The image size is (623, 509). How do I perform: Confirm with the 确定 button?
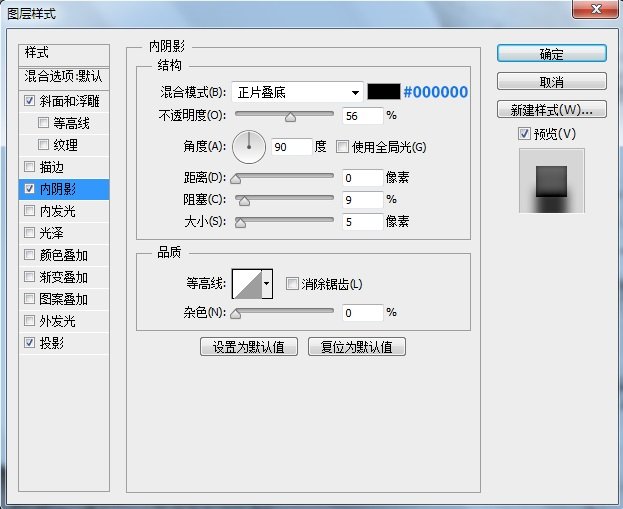551,53
